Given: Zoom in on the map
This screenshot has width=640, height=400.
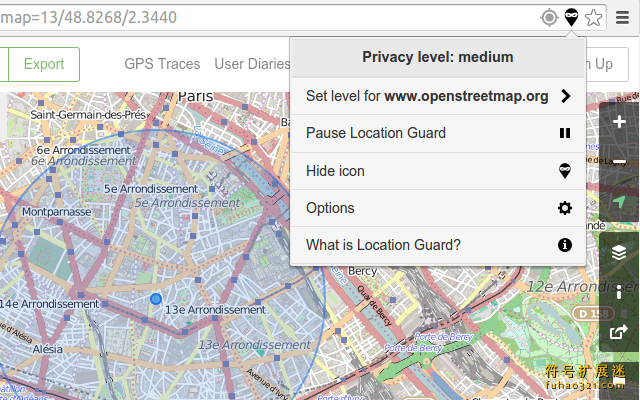Looking at the screenshot, I should (619, 122).
